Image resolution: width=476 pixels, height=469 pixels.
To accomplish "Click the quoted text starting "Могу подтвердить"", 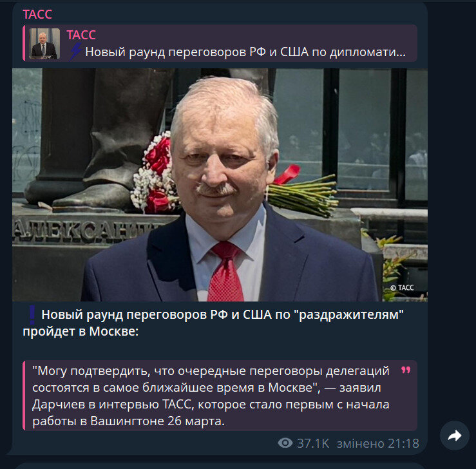I will point(211,396).
